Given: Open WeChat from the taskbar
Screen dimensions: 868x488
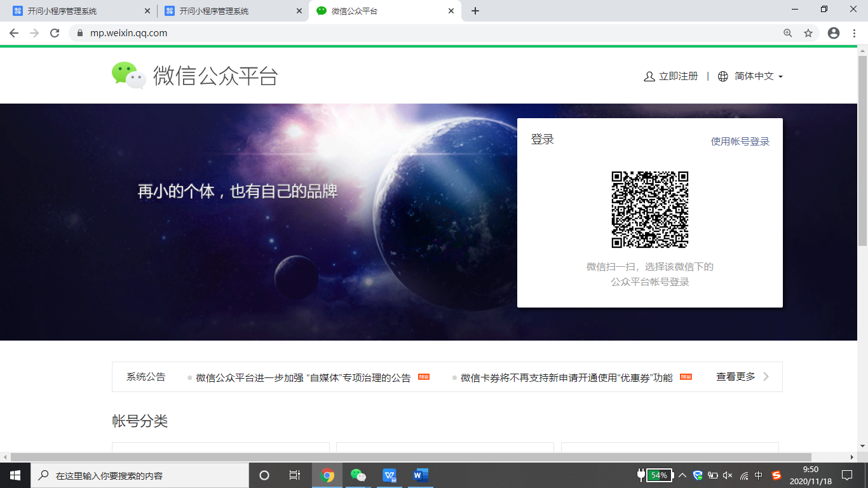Looking at the screenshot, I should pyautogui.click(x=358, y=475).
